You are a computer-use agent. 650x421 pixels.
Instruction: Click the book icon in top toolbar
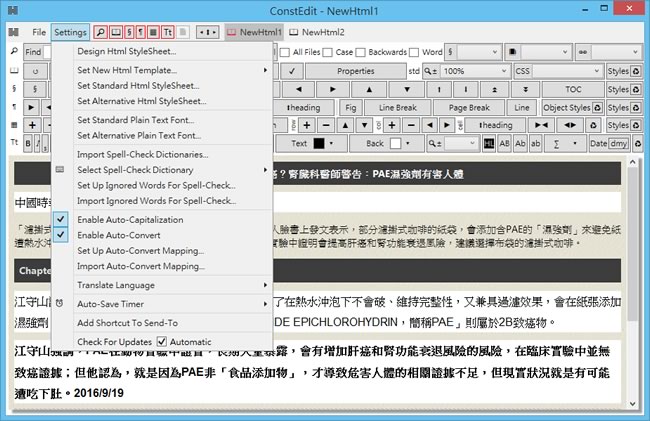(115, 32)
